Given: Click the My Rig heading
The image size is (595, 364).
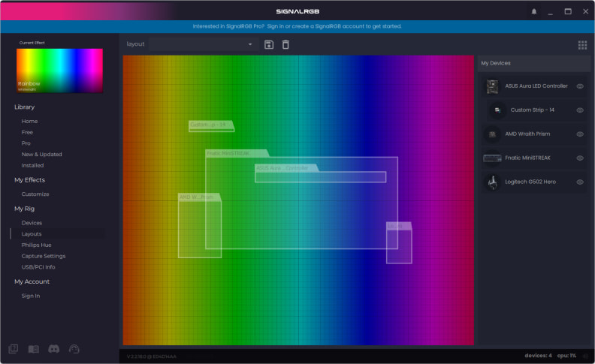Looking at the screenshot, I should 24,209.
